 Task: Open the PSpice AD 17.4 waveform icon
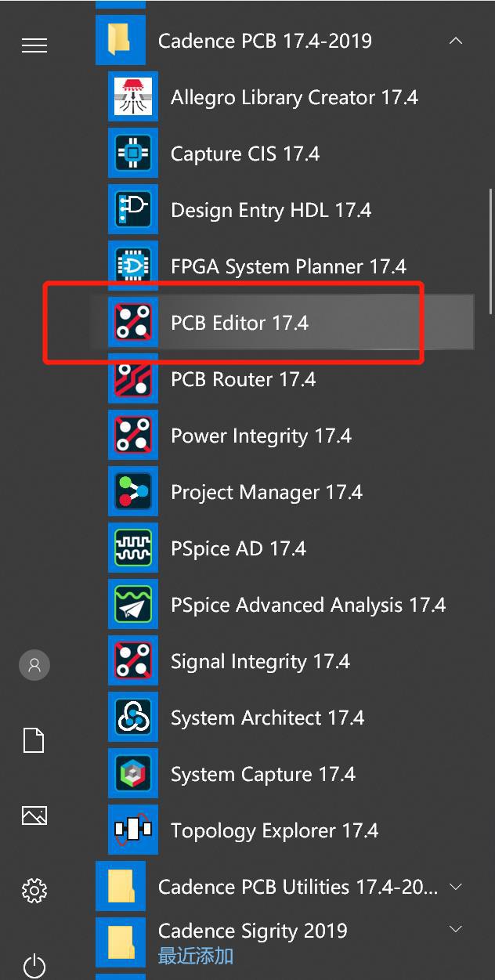(133, 548)
